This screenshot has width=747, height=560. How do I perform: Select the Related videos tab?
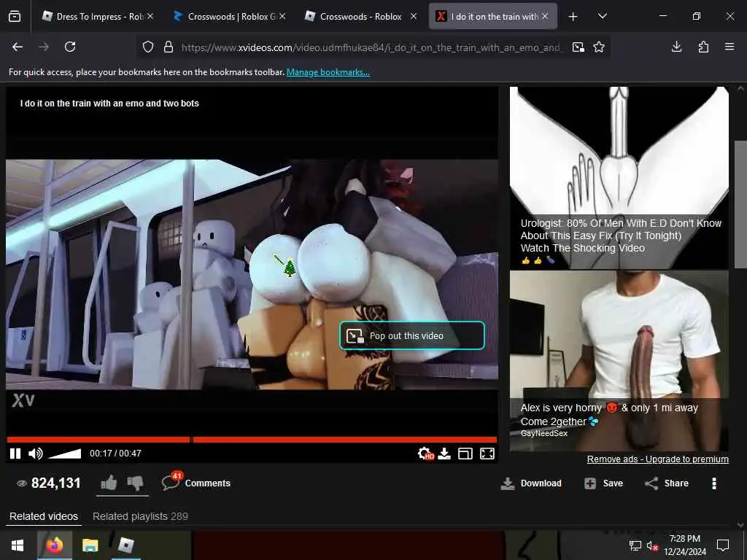click(x=44, y=516)
